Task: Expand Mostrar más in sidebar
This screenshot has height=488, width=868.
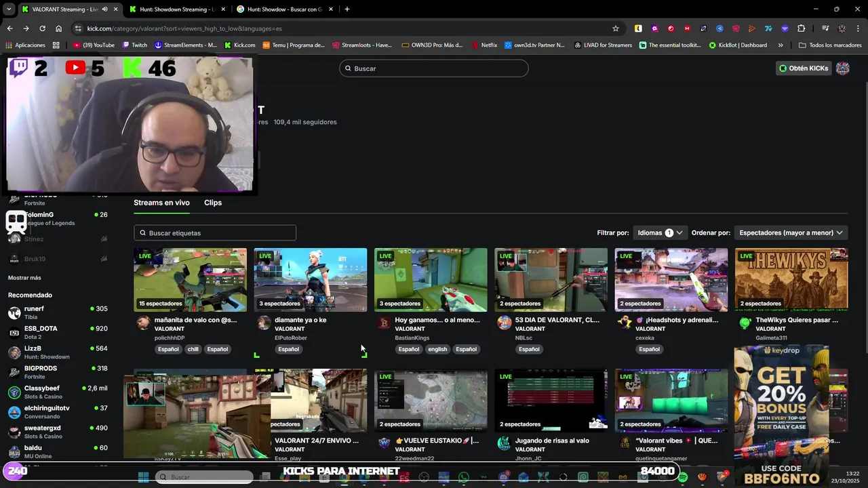Action: tap(24, 278)
